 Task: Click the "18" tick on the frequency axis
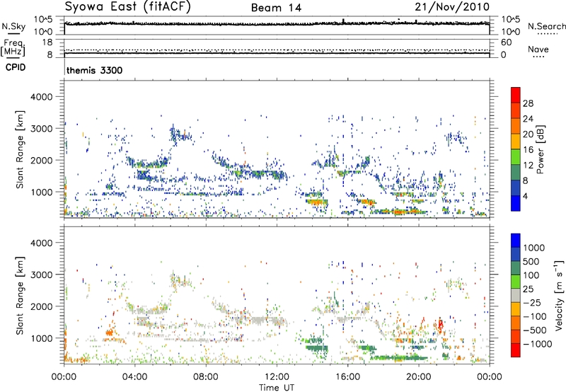pyautogui.click(x=47, y=42)
